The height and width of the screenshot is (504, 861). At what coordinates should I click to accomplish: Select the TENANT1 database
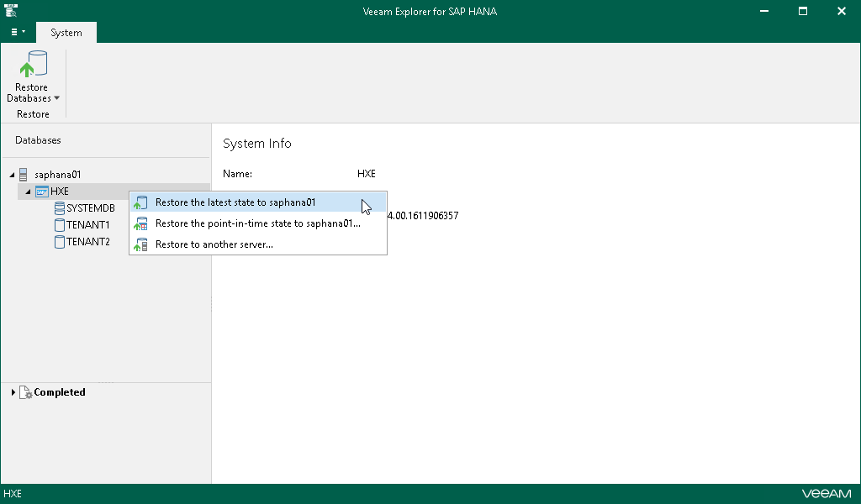point(87,225)
